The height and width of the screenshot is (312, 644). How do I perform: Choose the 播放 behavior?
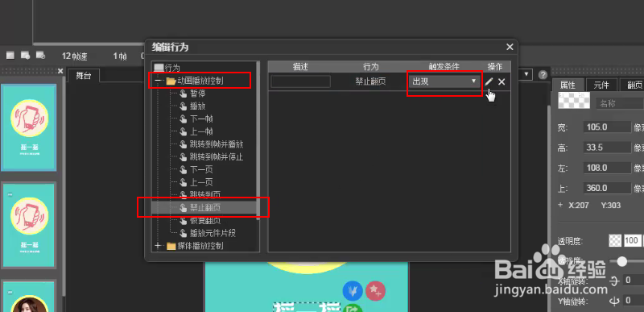(197, 106)
